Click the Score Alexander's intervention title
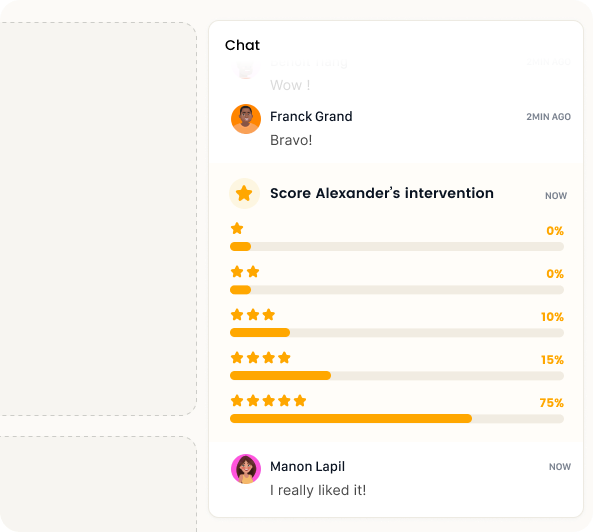 (x=382, y=193)
